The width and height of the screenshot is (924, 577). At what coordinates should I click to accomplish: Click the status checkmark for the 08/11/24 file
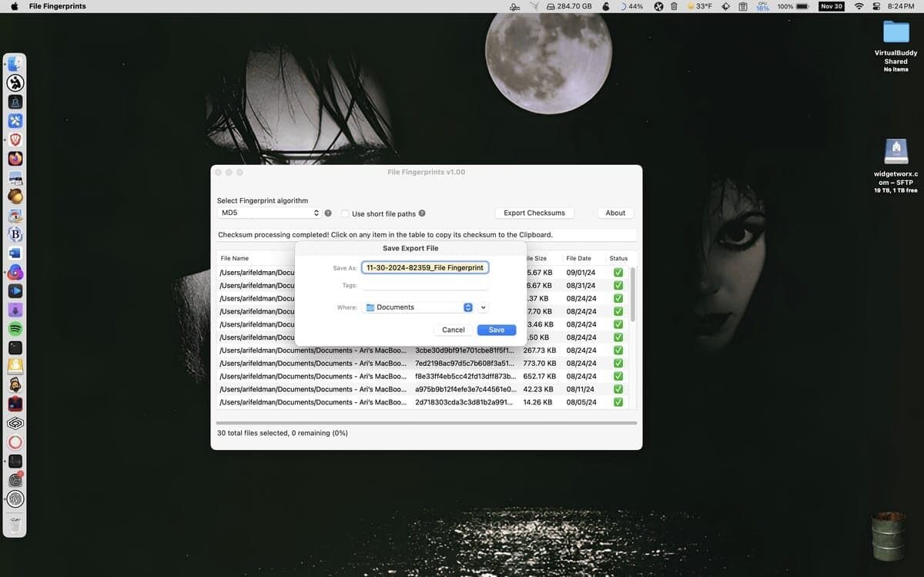pos(618,389)
